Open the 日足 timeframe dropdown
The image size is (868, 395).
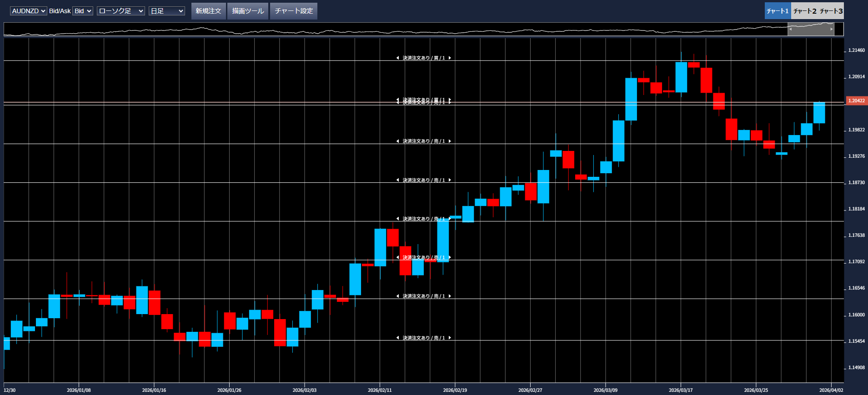(166, 11)
